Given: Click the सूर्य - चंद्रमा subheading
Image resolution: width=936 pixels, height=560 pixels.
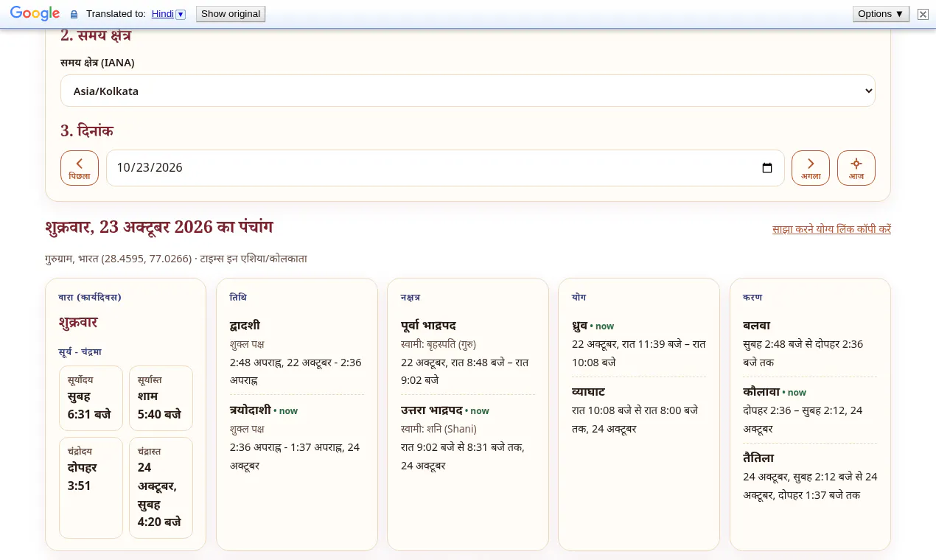Looking at the screenshot, I should pyautogui.click(x=80, y=351).
